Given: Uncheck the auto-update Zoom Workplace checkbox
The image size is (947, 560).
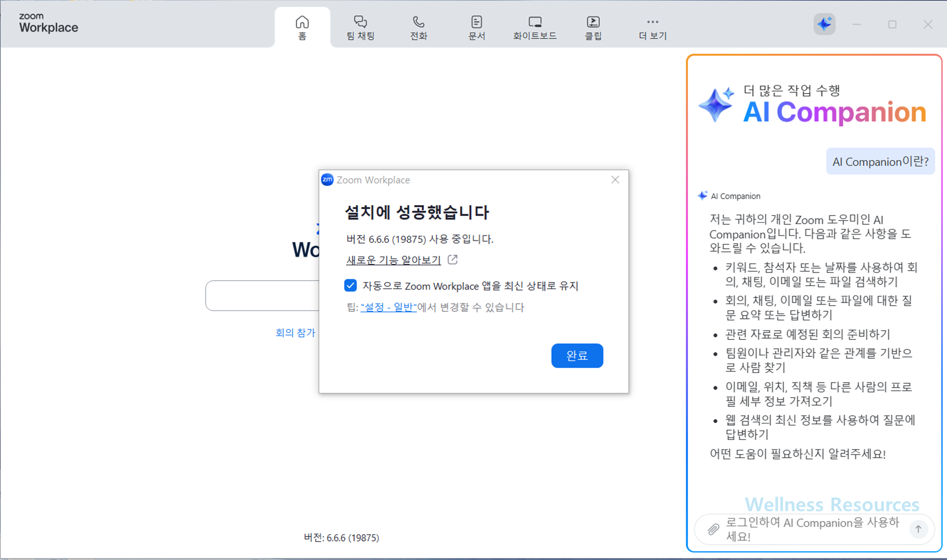Looking at the screenshot, I should pyautogui.click(x=351, y=285).
